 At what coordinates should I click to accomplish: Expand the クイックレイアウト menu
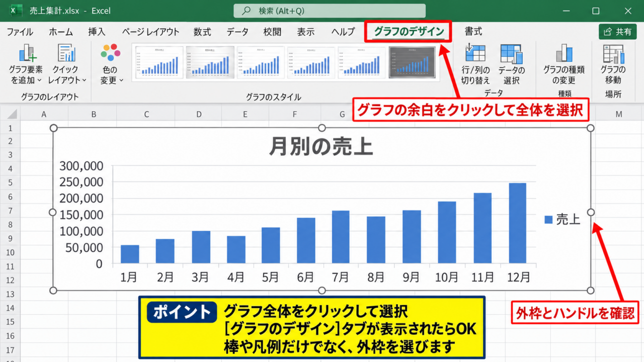pos(67,64)
